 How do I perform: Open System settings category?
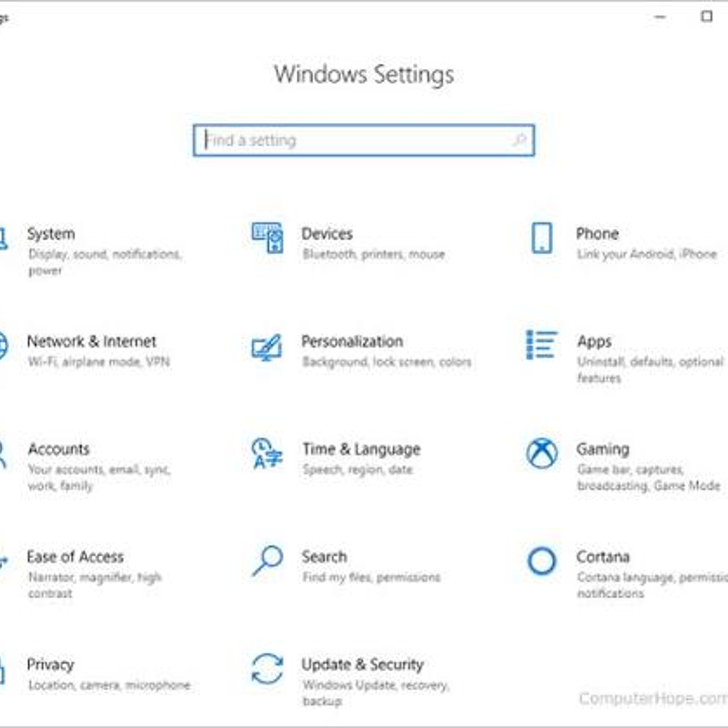[51, 234]
